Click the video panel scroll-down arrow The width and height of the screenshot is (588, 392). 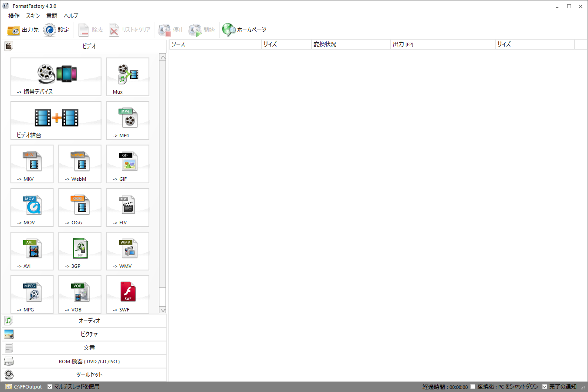[x=162, y=310]
